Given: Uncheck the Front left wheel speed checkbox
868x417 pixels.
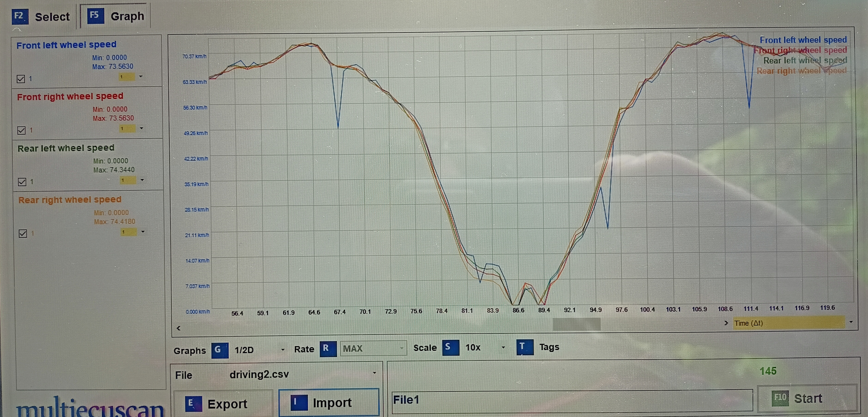Looking at the screenshot, I should [21, 79].
